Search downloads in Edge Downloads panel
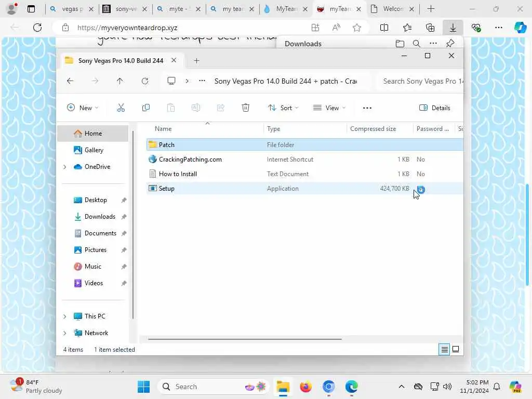 (x=416, y=44)
